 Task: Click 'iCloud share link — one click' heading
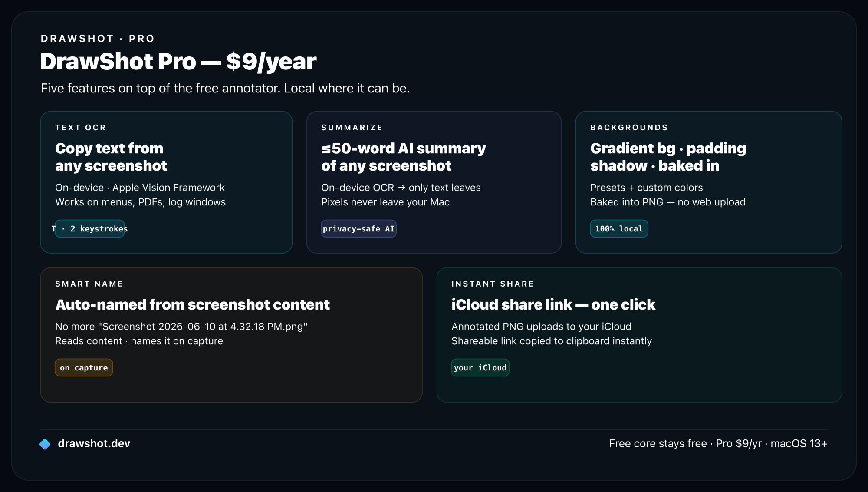click(x=553, y=305)
